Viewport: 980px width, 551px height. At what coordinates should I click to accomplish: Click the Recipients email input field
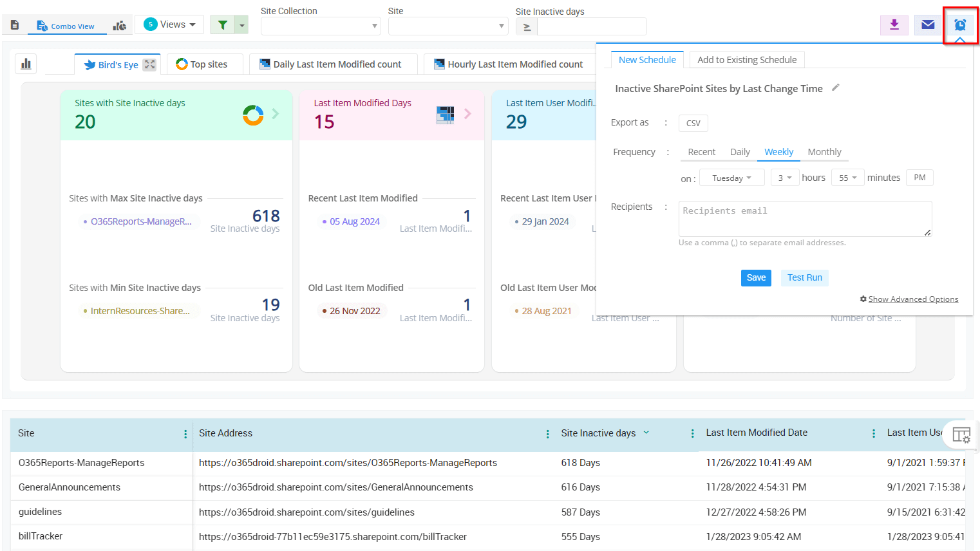(x=804, y=219)
